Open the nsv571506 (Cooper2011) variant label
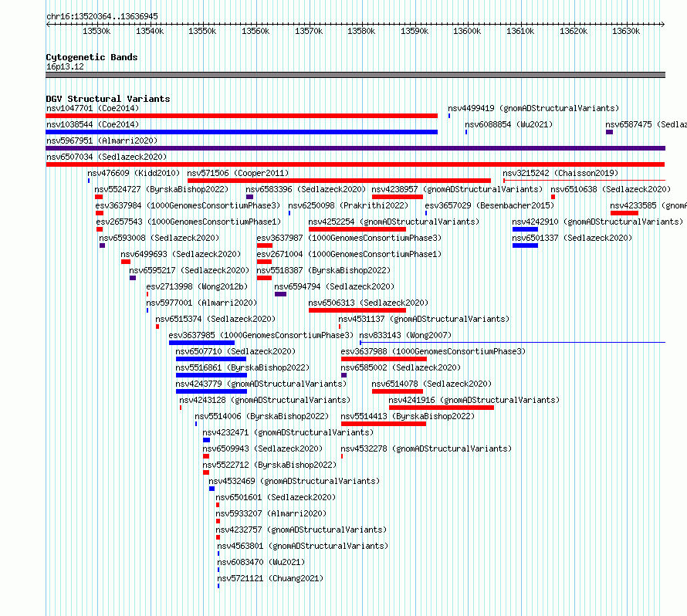687x616 pixels. coord(238,173)
